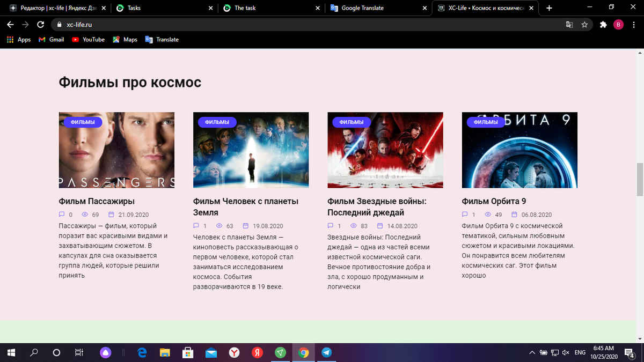
Task: Open the notification center with 4 alerts
Action: pos(629,352)
